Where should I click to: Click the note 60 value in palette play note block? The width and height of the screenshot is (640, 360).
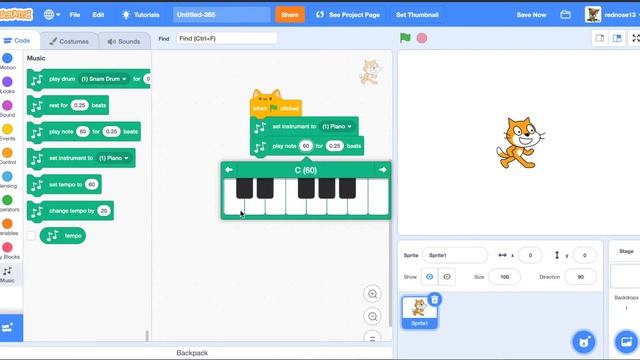coord(83,132)
